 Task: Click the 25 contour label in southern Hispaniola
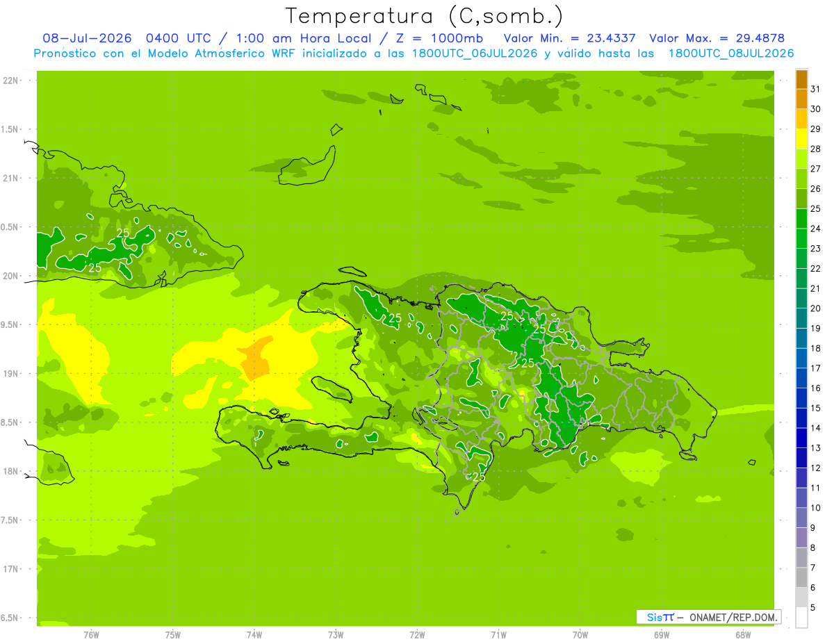pos(479,477)
